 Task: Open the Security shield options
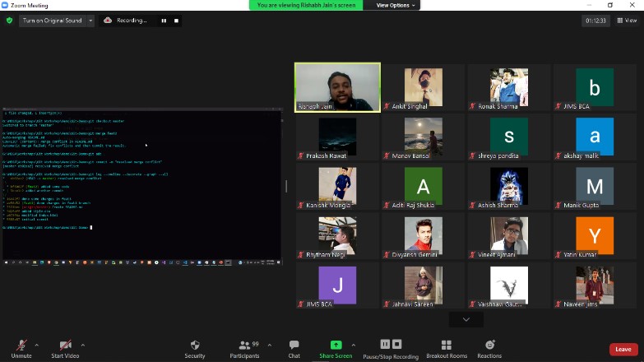click(195, 347)
